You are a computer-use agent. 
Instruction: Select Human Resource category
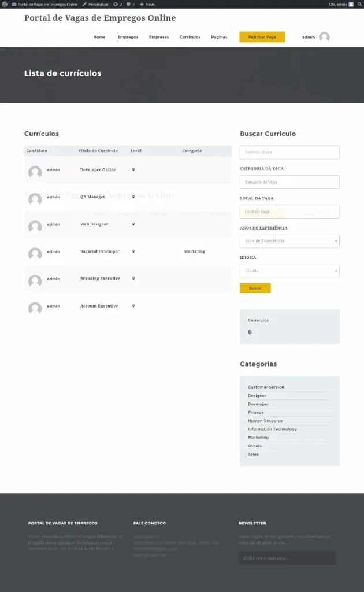pos(265,421)
